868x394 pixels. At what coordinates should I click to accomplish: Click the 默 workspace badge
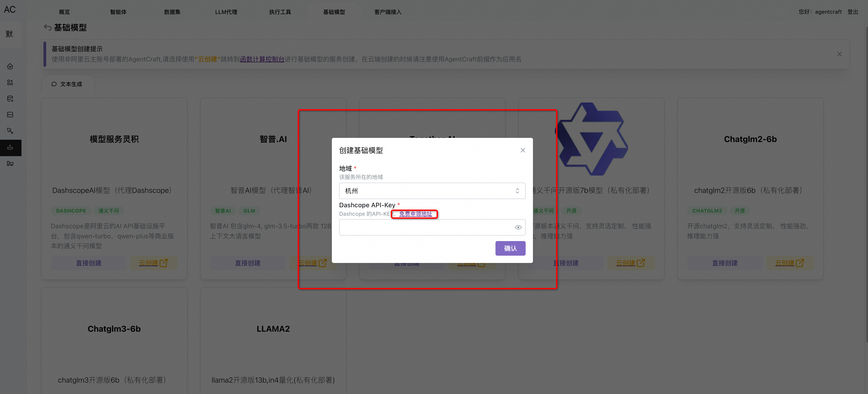click(10, 34)
